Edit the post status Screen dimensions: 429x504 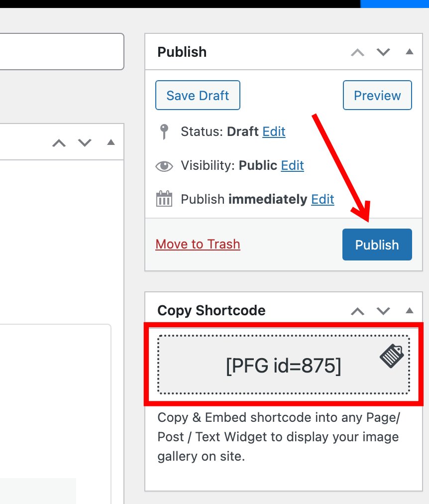point(274,131)
